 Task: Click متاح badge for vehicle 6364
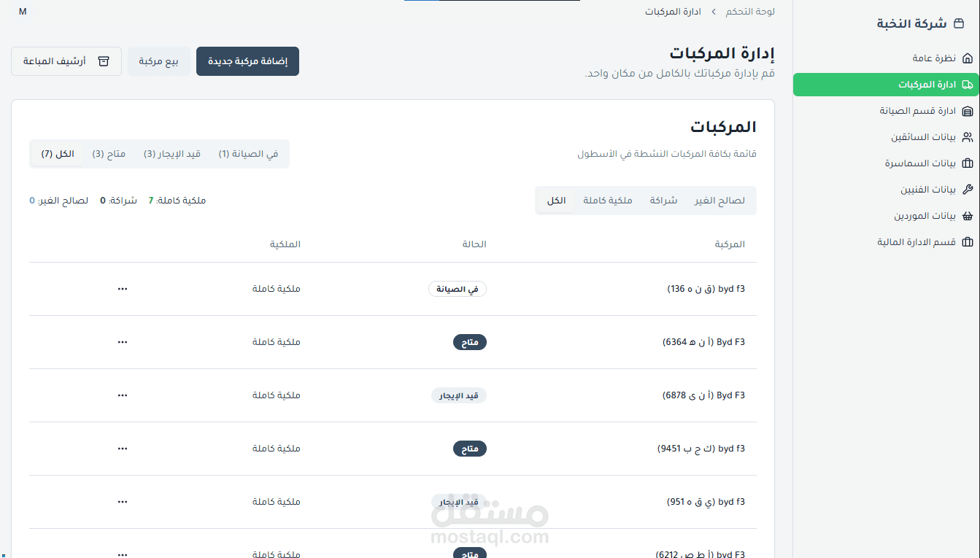[x=470, y=342]
